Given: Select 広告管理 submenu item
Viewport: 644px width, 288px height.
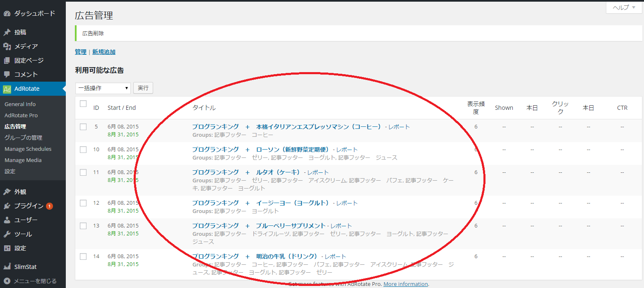Looking at the screenshot, I should click(x=15, y=126).
